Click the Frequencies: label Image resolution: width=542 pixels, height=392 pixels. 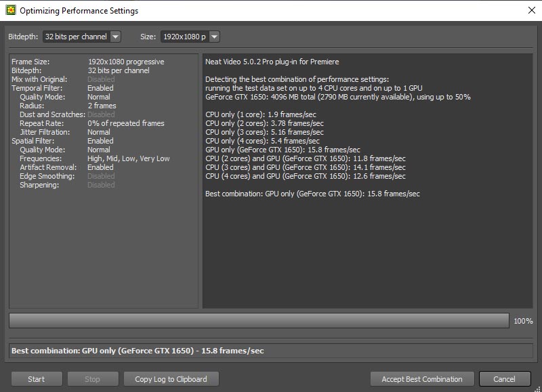pyautogui.click(x=41, y=158)
